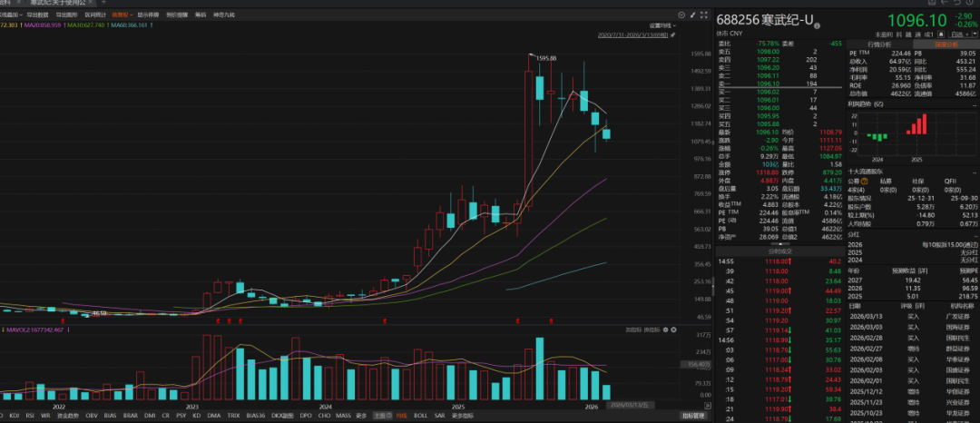Click the 2026/03/13 date marker on timeline
980x423 pixels.
coord(632,406)
